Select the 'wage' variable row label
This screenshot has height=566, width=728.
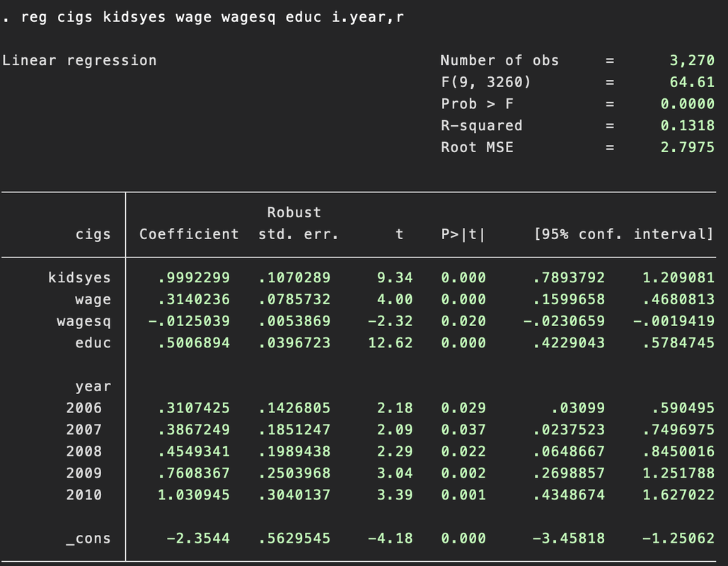point(93,300)
